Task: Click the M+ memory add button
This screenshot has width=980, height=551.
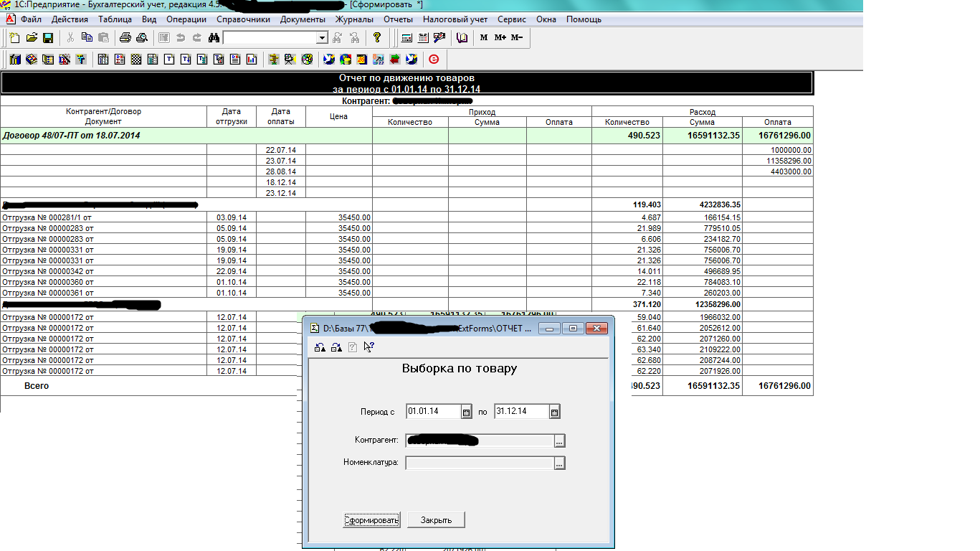Action: [x=500, y=38]
